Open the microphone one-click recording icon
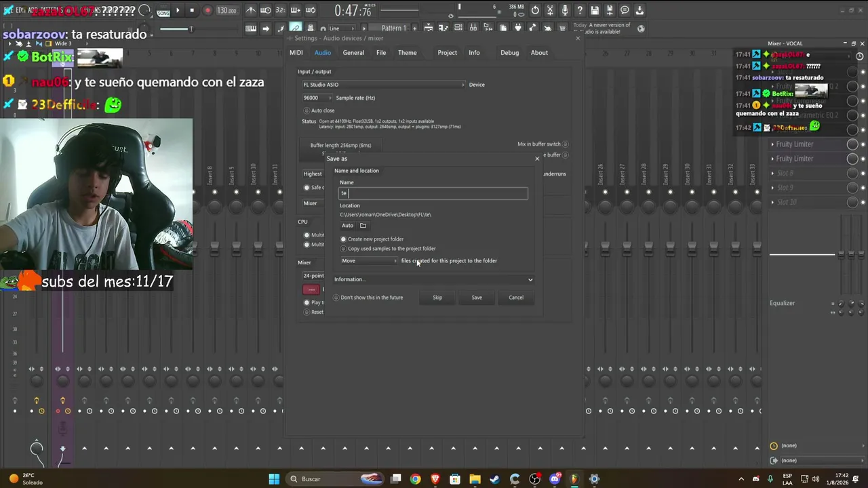 [x=565, y=10]
